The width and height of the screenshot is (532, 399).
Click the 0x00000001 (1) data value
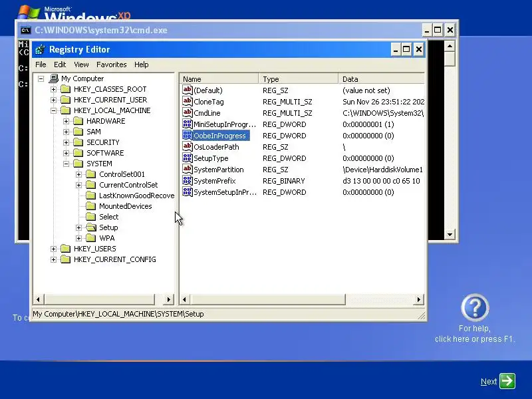click(368, 124)
